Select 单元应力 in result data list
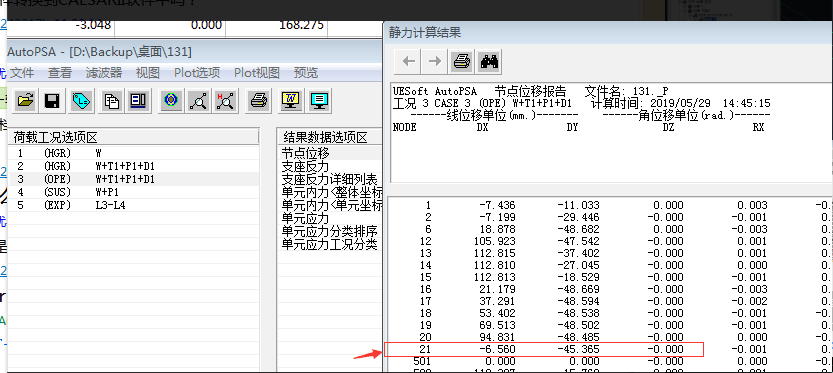The width and height of the screenshot is (833, 373). pos(305,218)
